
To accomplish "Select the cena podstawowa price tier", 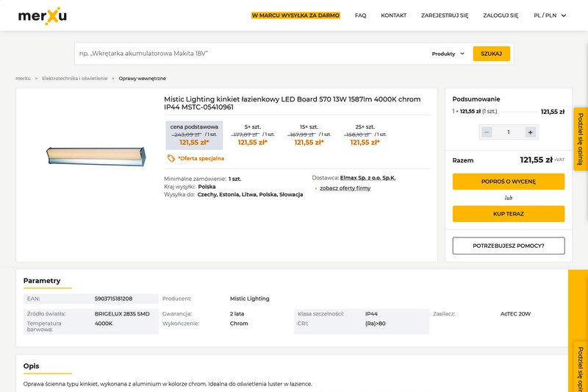I will pyautogui.click(x=194, y=135).
